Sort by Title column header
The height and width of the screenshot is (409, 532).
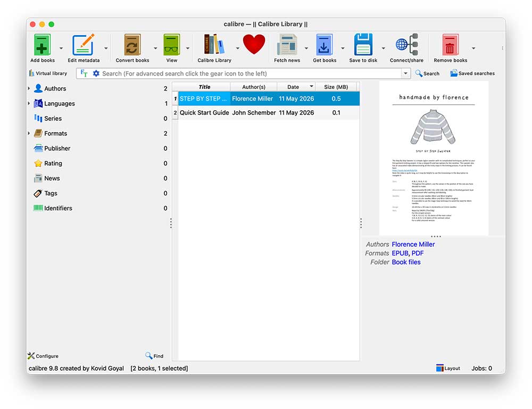(x=204, y=87)
